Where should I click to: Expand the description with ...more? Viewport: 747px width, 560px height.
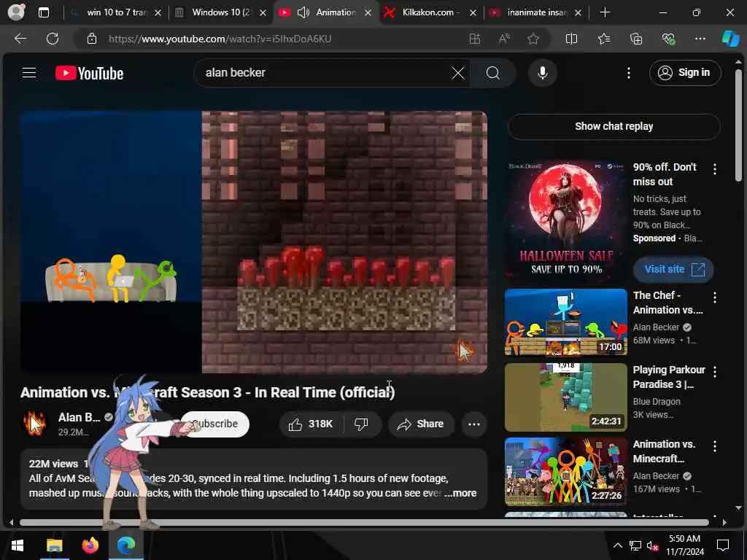pyautogui.click(x=460, y=494)
